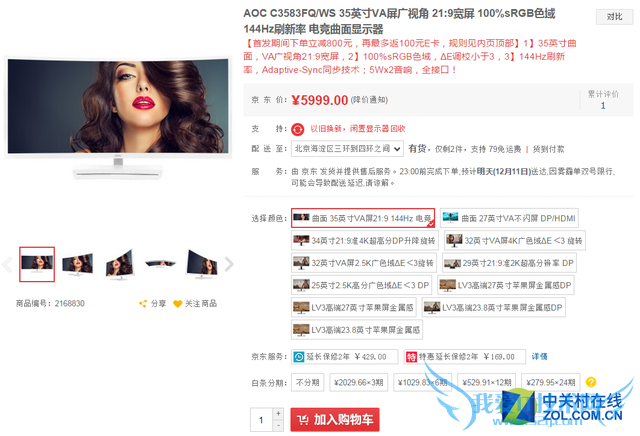640x436 pixels.
Task: Choose ¥279.95×24期 installment plan
Action: click(551, 383)
